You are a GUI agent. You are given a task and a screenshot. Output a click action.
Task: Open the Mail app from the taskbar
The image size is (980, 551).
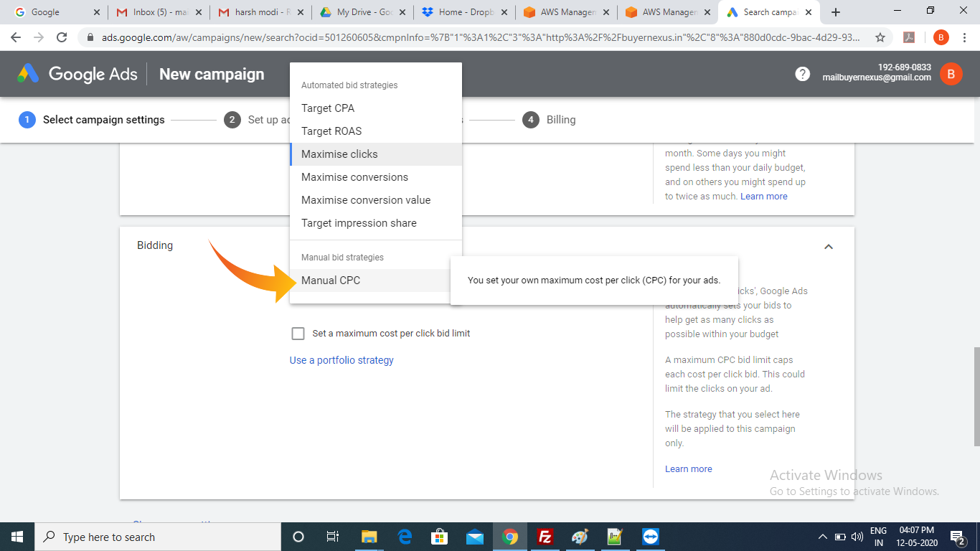coord(474,537)
